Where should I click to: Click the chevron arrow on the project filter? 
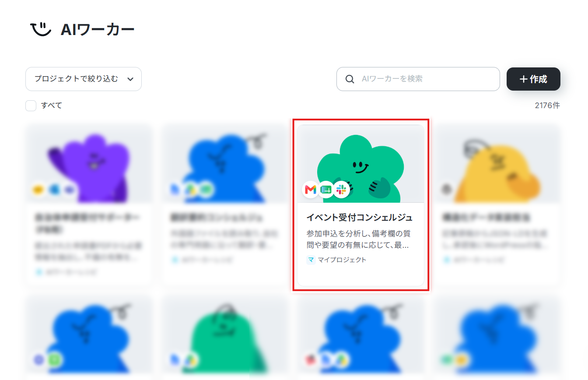[130, 79]
